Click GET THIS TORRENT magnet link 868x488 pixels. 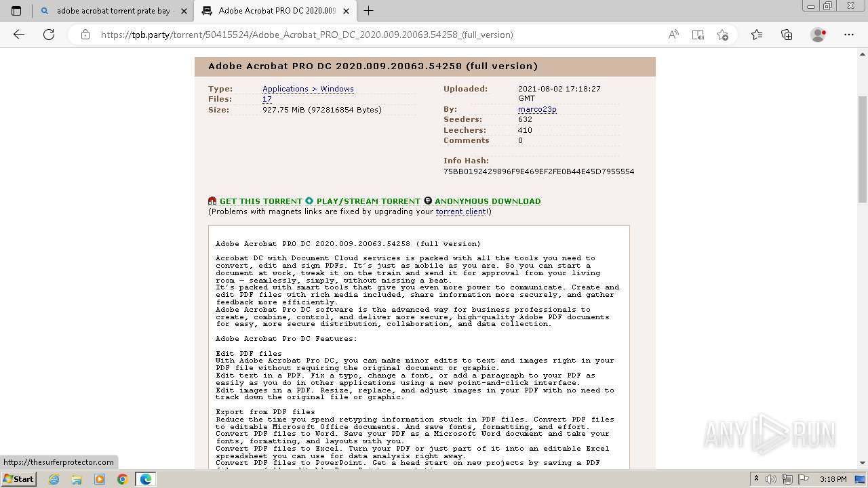click(260, 201)
